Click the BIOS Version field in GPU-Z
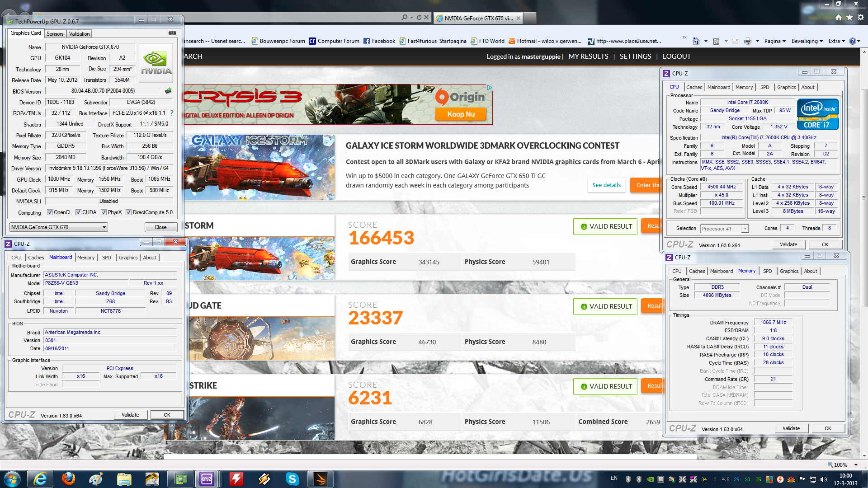This screenshot has height=488, width=868. click(103, 91)
